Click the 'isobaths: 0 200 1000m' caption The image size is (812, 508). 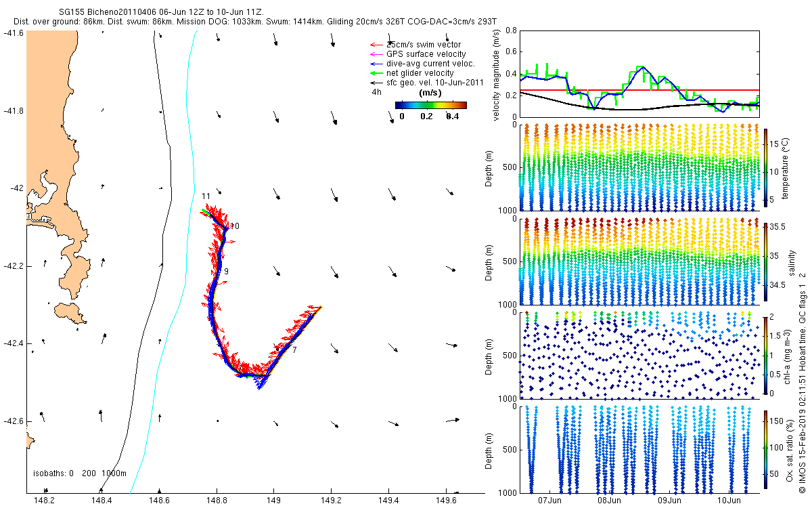[x=80, y=473]
